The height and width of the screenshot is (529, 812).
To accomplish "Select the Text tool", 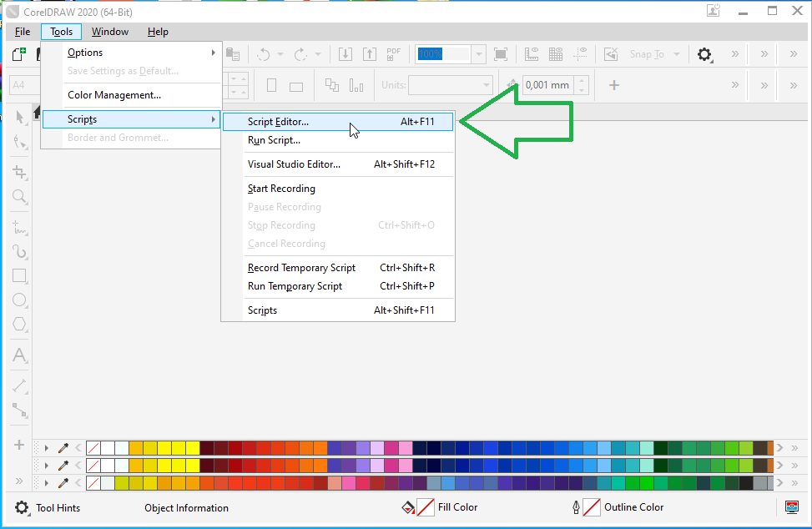I will 20,355.
